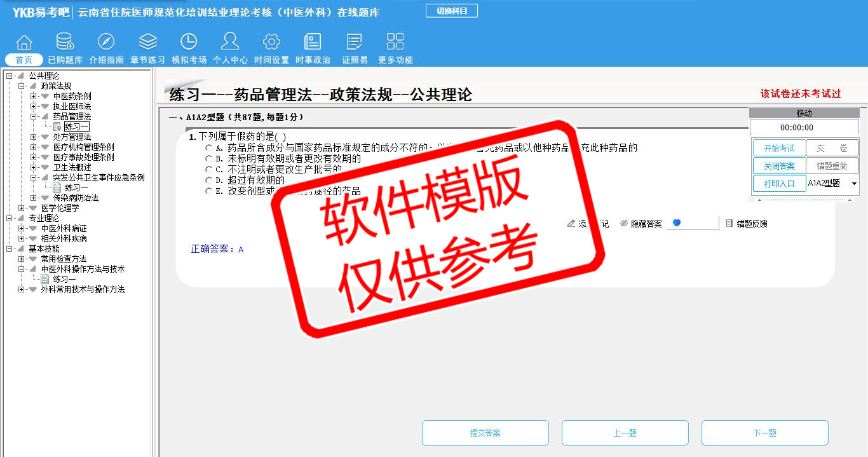Open the 时事政治 news icon

313,43
